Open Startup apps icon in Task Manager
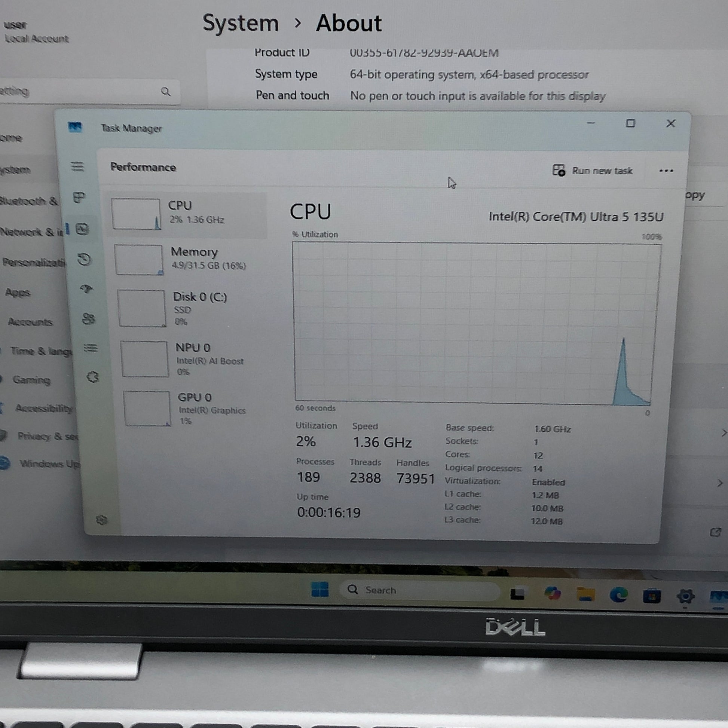Viewport: 728px width, 728px height. tap(87, 289)
